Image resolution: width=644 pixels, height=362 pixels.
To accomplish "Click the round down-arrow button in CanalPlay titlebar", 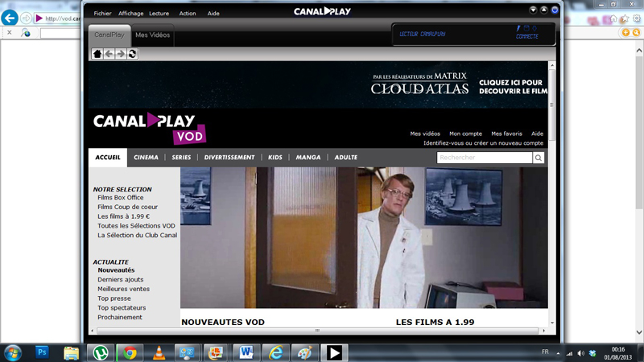I will pyautogui.click(x=533, y=10).
